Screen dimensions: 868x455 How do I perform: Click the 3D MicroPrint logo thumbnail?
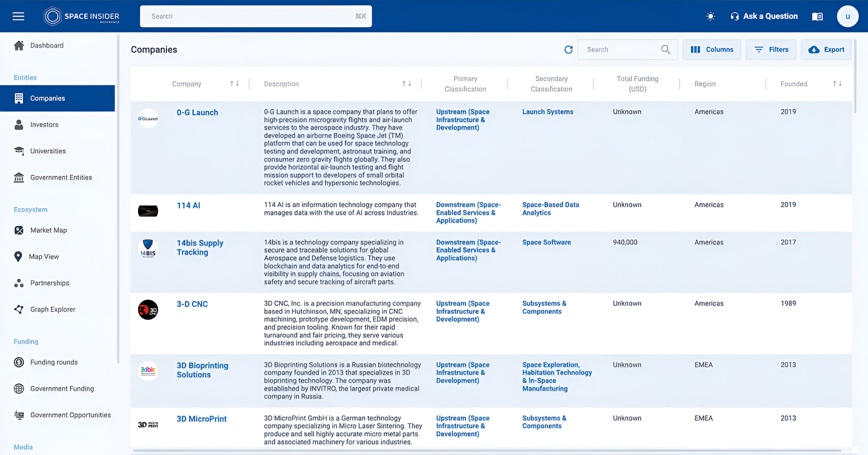pyautogui.click(x=148, y=424)
